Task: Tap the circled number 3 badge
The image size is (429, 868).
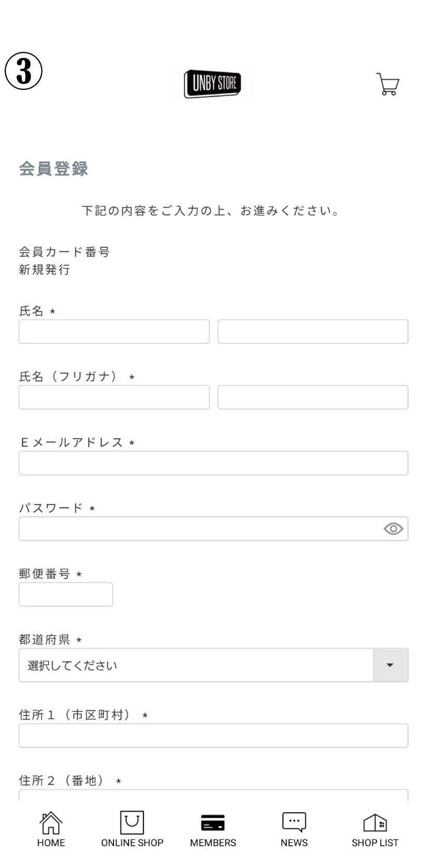Action: (x=24, y=72)
